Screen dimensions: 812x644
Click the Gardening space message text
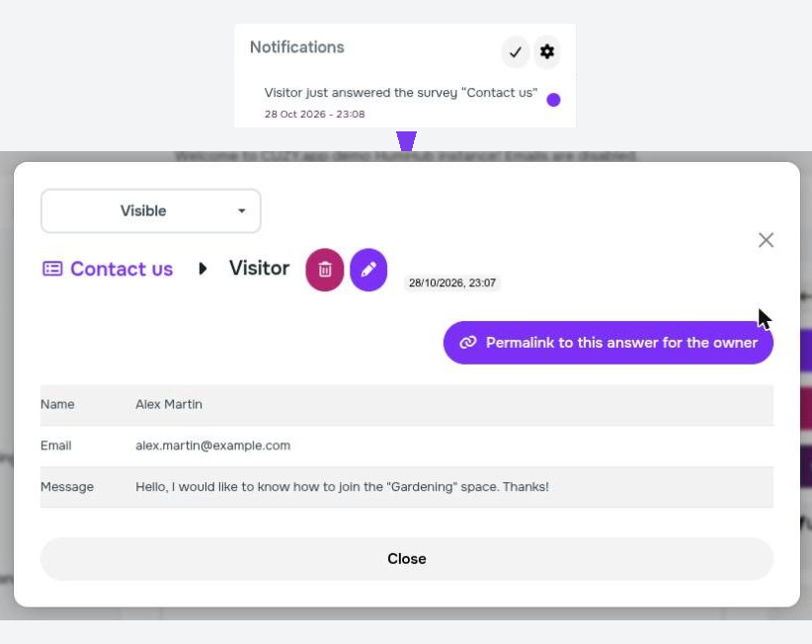point(342,487)
